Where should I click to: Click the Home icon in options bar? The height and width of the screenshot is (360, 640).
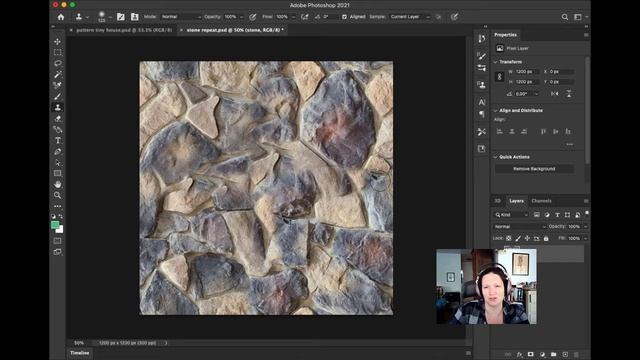61,17
